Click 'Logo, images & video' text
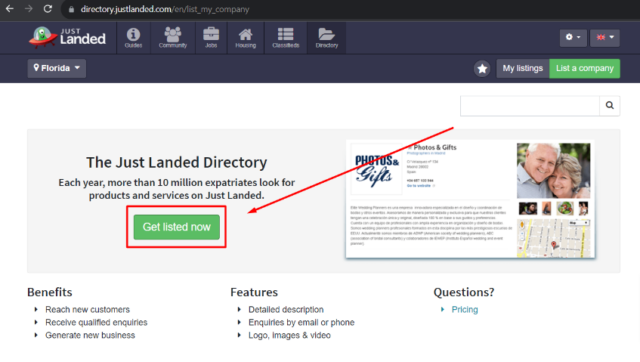Screen dimensions: 640x362 click(289, 335)
